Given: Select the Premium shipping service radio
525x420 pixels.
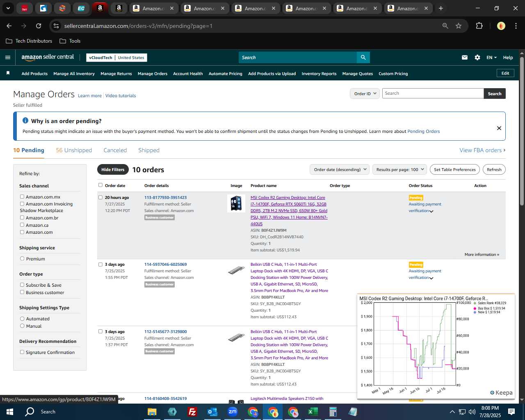Looking at the screenshot, I should pos(22,258).
